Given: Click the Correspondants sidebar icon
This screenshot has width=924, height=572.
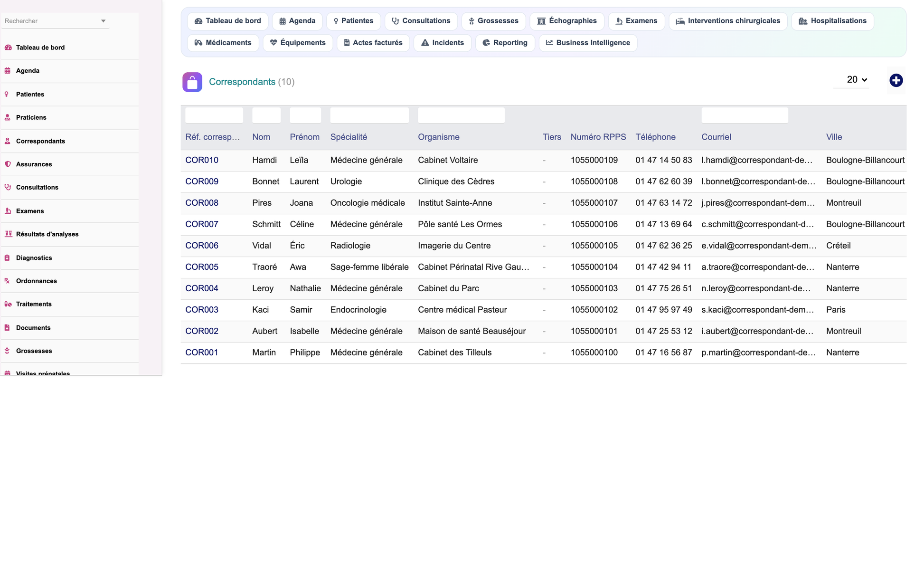Looking at the screenshot, I should click(x=8, y=141).
